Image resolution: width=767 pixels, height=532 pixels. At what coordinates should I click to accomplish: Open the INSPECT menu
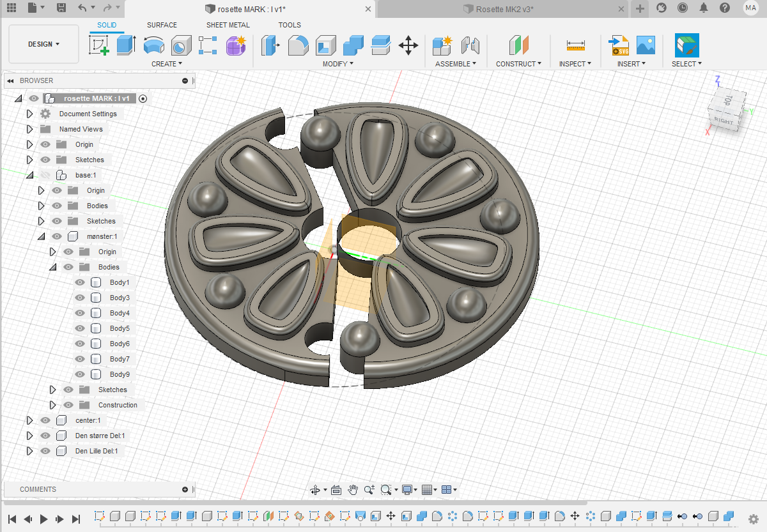575,64
